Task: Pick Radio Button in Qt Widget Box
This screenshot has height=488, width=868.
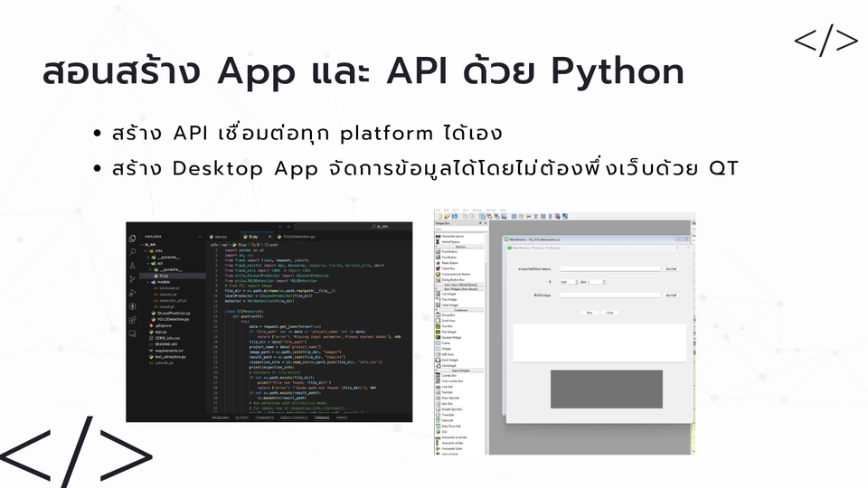Action: tap(449, 263)
